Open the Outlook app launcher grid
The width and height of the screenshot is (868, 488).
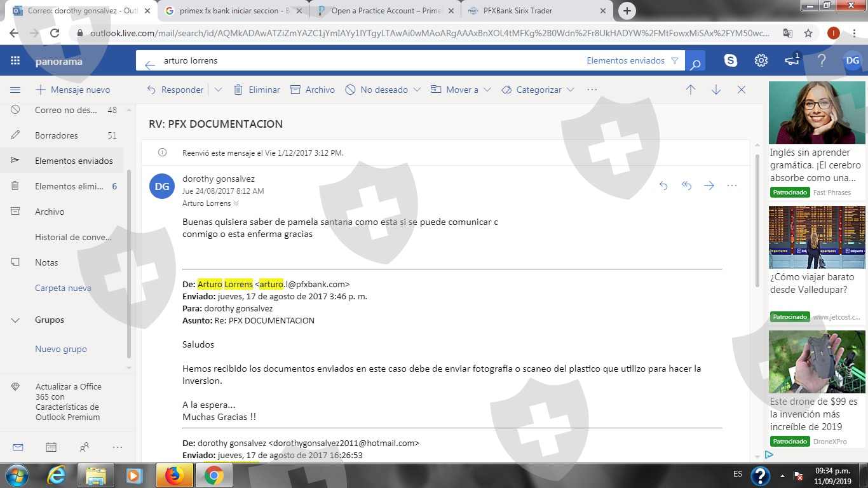click(15, 61)
